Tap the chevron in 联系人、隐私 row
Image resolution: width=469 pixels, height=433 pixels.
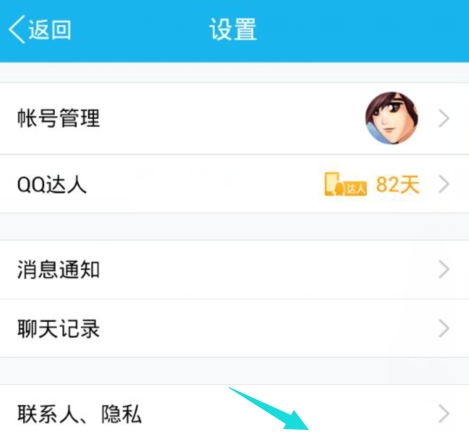(444, 414)
